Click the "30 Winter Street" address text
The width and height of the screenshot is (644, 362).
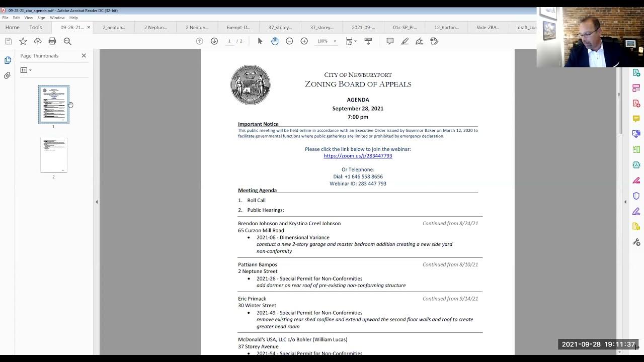click(x=257, y=306)
